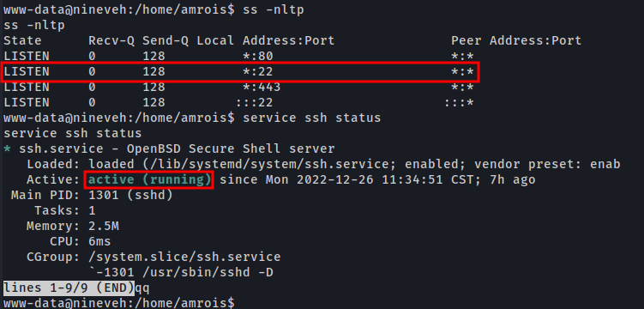Screen dimensions: 644x309
Task: Select the 'State' column header
Action: pyautogui.click(x=22, y=40)
